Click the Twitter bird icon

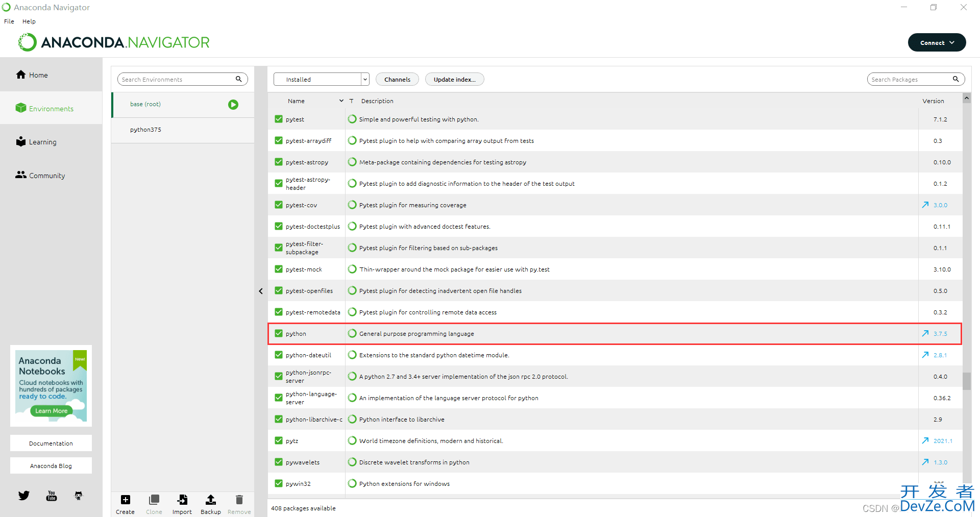pos(24,495)
